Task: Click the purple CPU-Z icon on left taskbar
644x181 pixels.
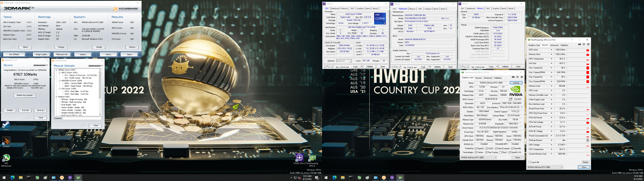Action: (70, 178)
